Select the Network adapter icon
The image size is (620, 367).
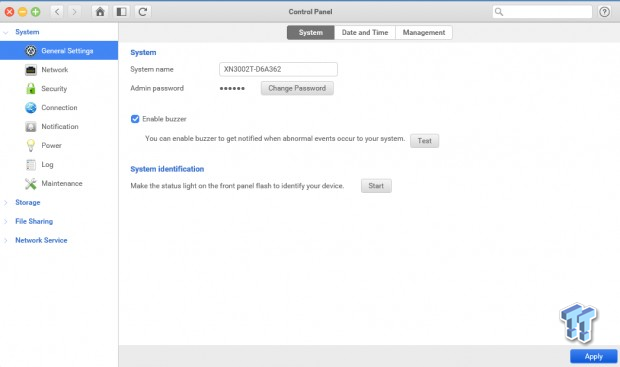[x=31, y=70]
